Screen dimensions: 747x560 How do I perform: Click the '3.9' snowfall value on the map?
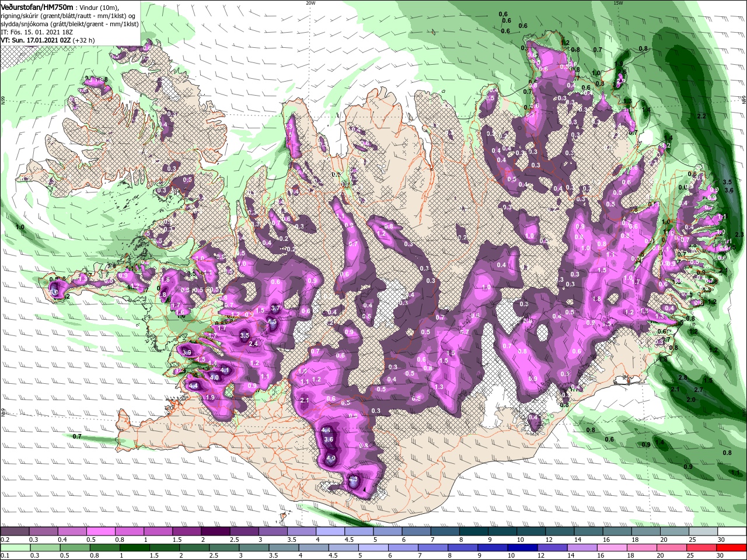click(187, 352)
